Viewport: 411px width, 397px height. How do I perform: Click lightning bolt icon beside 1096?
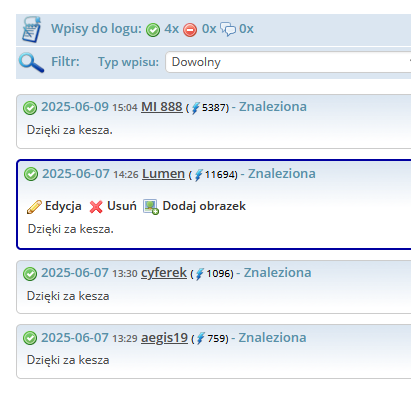point(200,274)
